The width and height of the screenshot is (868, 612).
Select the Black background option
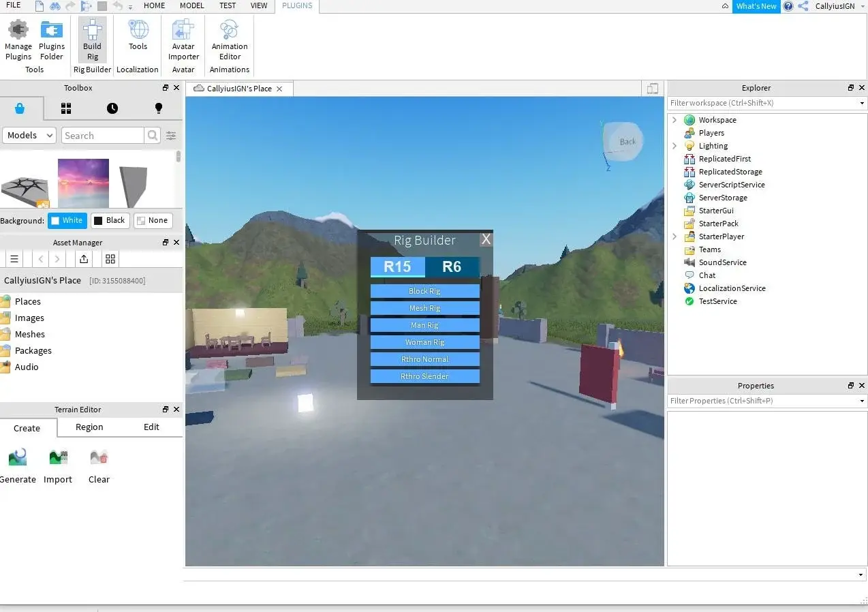pos(110,220)
